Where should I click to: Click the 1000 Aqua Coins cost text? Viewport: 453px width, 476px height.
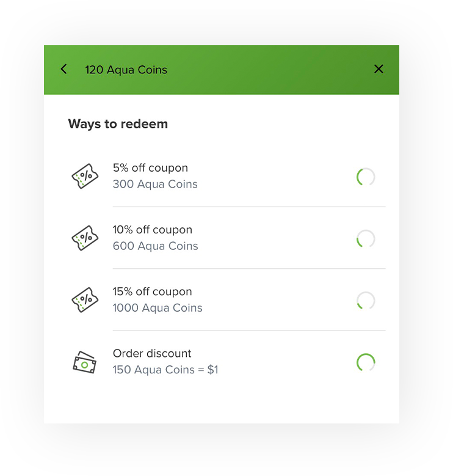tap(158, 308)
